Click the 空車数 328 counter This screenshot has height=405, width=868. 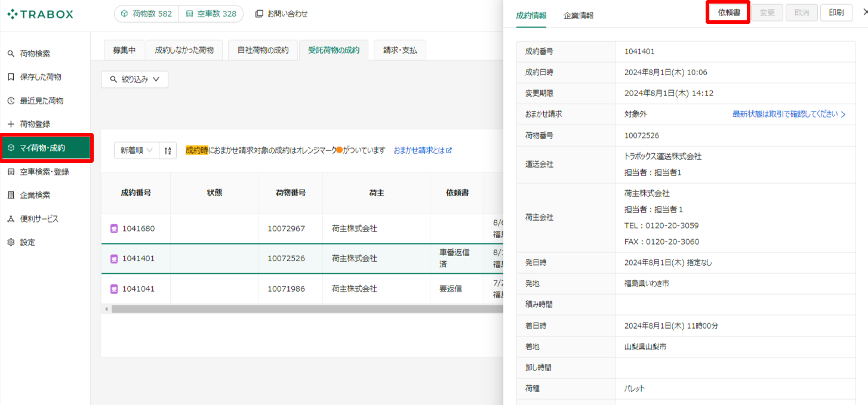tap(211, 14)
